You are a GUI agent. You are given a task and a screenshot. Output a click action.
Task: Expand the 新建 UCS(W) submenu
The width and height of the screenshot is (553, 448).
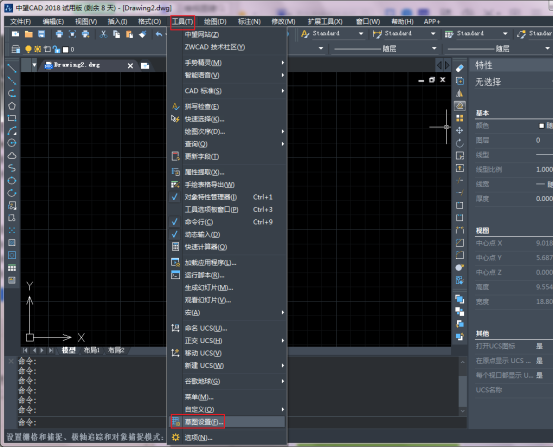click(x=227, y=366)
